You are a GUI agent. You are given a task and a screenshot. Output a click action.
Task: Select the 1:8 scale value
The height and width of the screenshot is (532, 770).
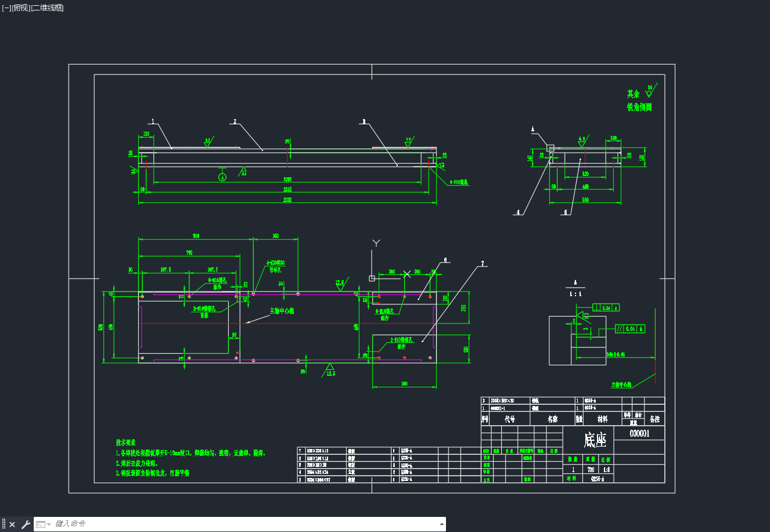tap(606, 469)
